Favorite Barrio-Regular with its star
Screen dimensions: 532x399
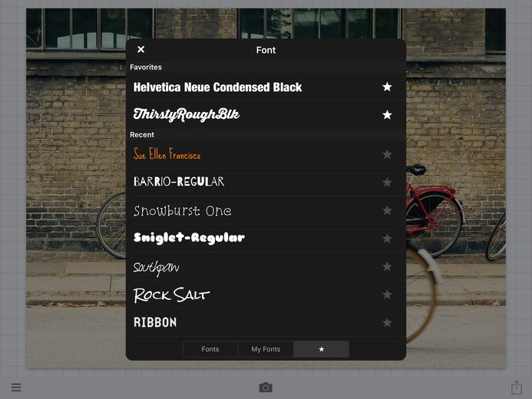(387, 183)
